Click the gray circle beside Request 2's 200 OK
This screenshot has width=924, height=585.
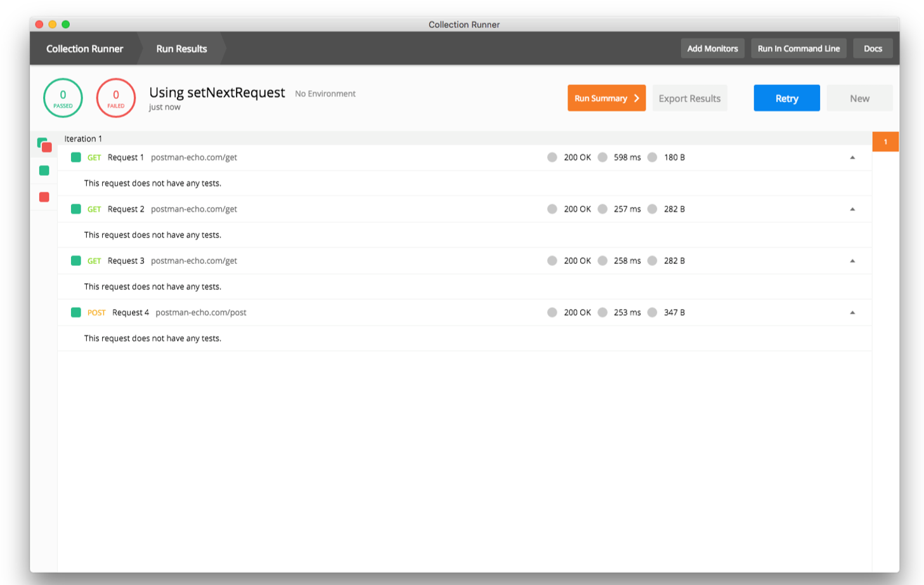552,209
